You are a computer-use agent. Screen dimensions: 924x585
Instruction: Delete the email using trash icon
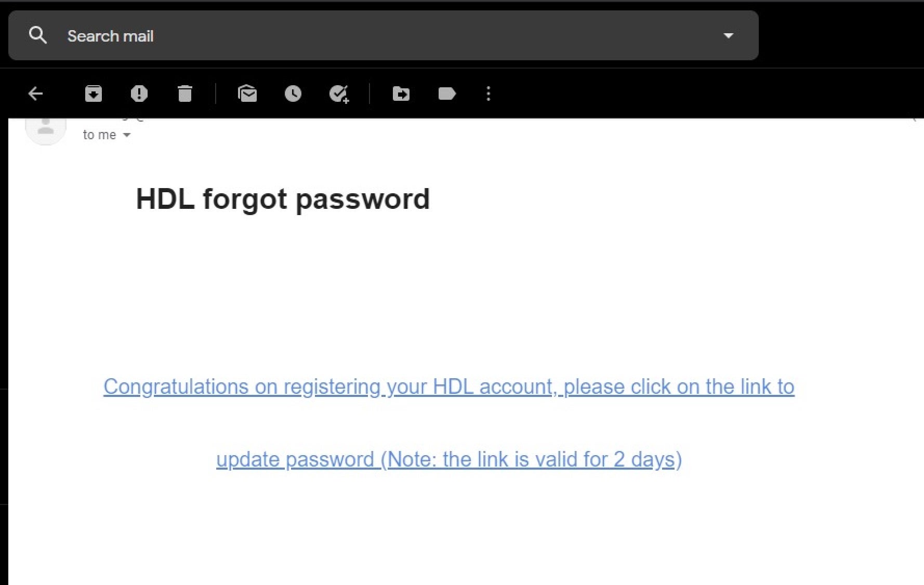184,94
